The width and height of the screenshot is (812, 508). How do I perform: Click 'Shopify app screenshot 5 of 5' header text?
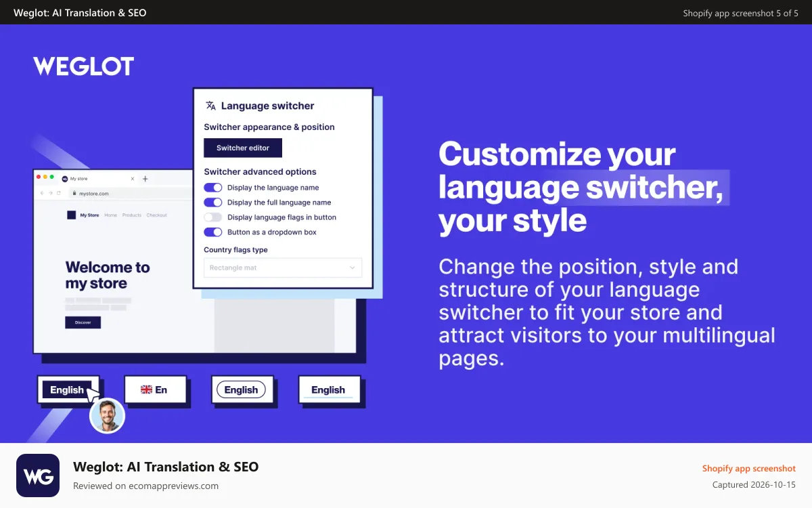[740, 13]
